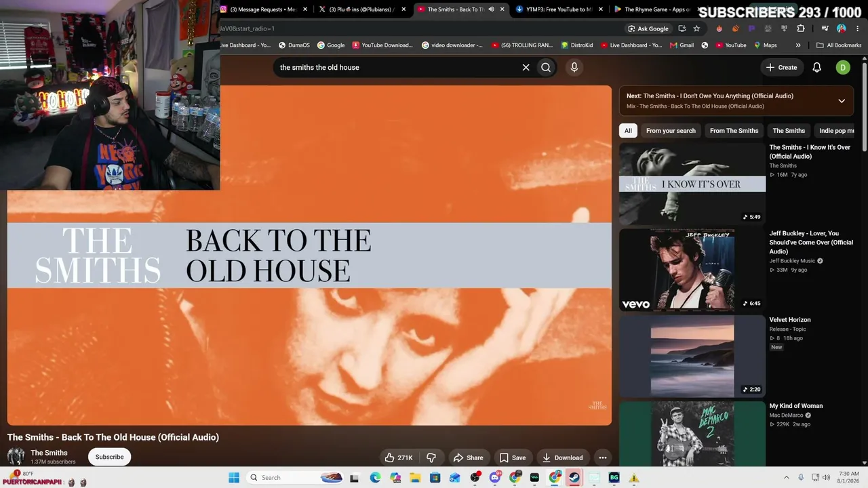868x488 pixels.
Task: Open the BG app on the taskbar
Action: tap(614, 478)
